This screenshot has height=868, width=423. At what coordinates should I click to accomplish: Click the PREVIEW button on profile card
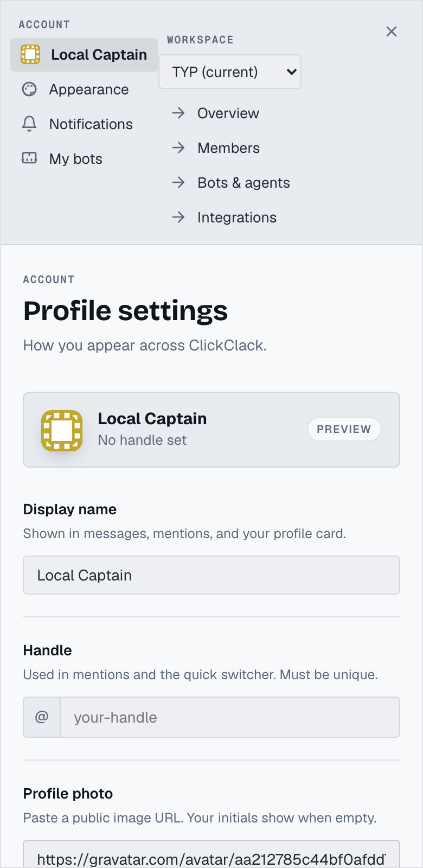pos(344,429)
